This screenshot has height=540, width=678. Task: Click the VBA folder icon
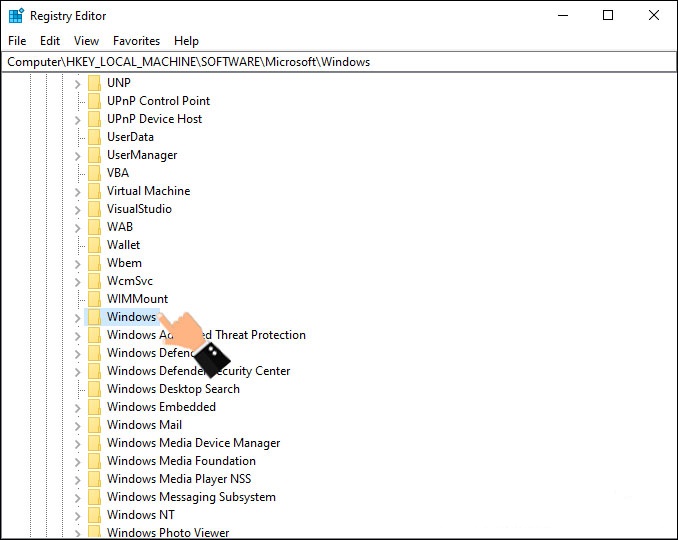(94, 173)
